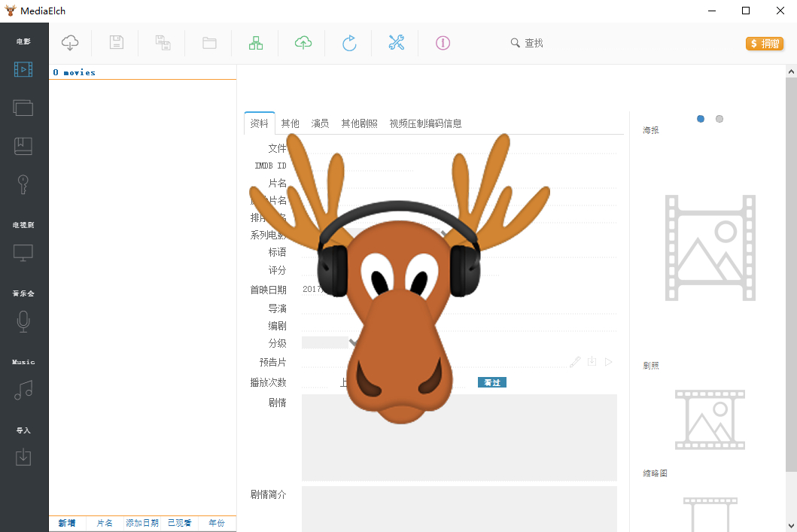Click the blue reload icon
Image resolution: width=797 pixels, height=532 pixels.
[349, 43]
